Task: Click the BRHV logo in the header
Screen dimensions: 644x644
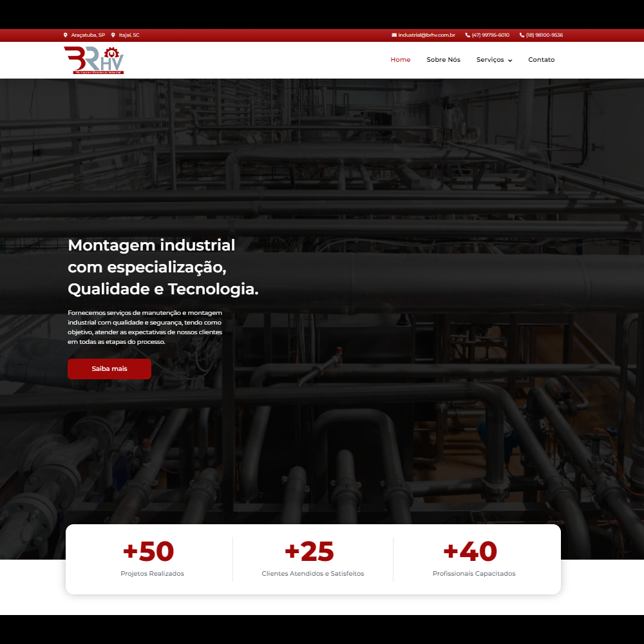Action: click(x=93, y=60)
